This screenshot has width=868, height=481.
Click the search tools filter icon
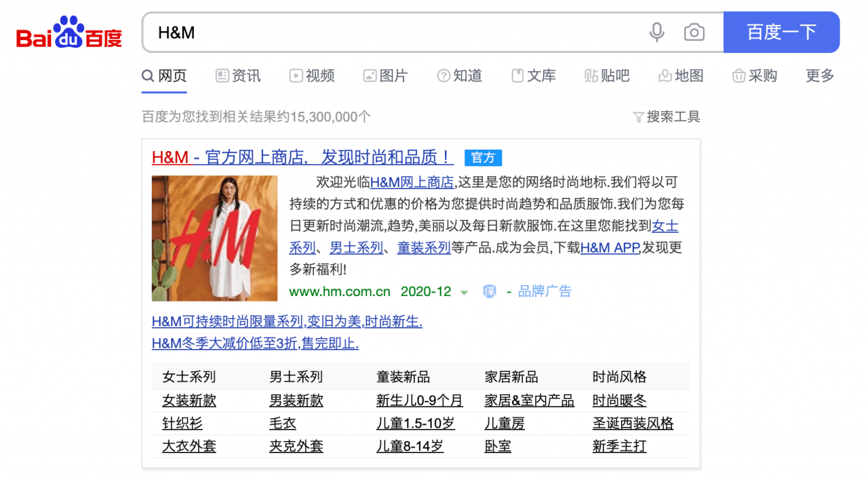coord(638,117)
